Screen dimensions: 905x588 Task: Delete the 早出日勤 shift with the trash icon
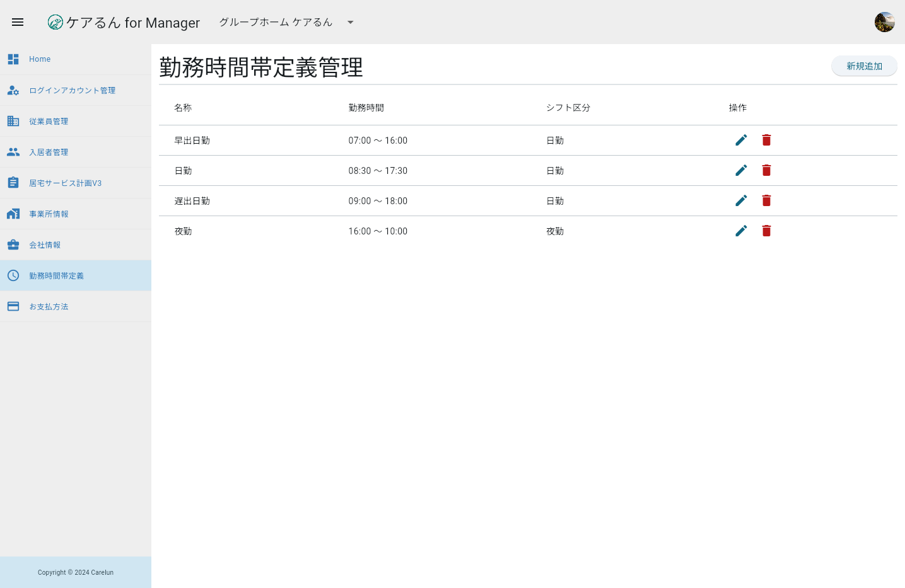pos(766,140)
